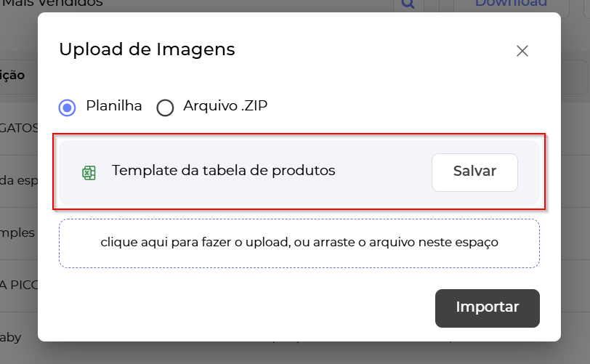Click the table column header ending in 'ição'

15,75
